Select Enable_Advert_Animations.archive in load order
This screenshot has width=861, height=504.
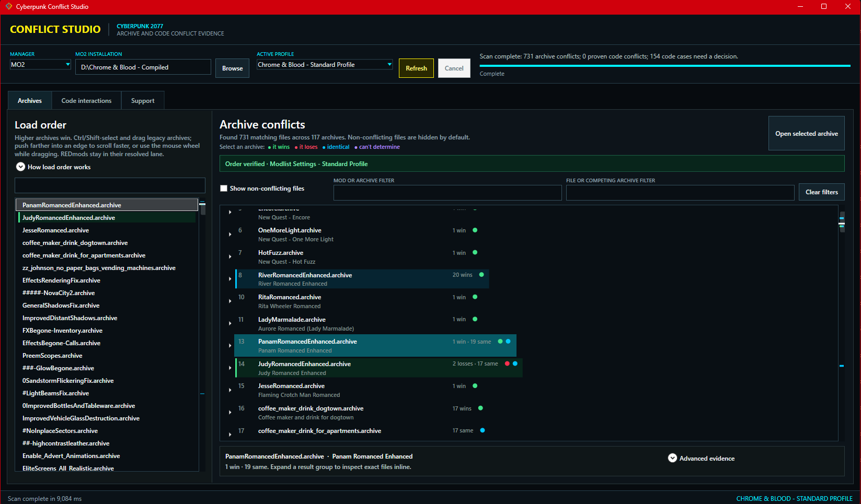point(107,455)
